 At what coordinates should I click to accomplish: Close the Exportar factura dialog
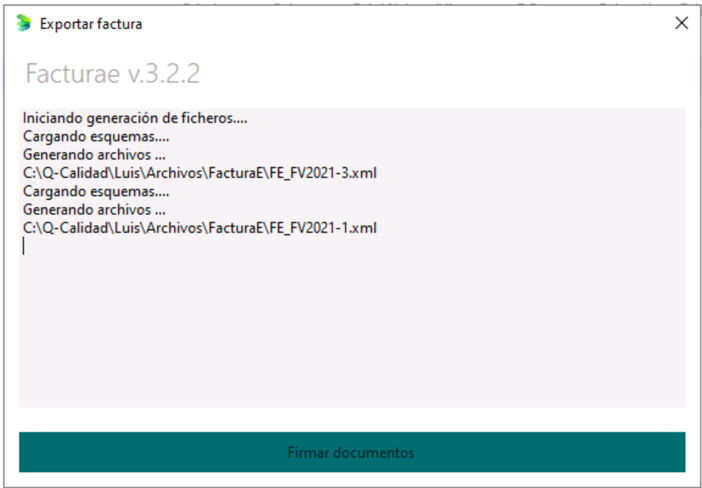point(681,23)
